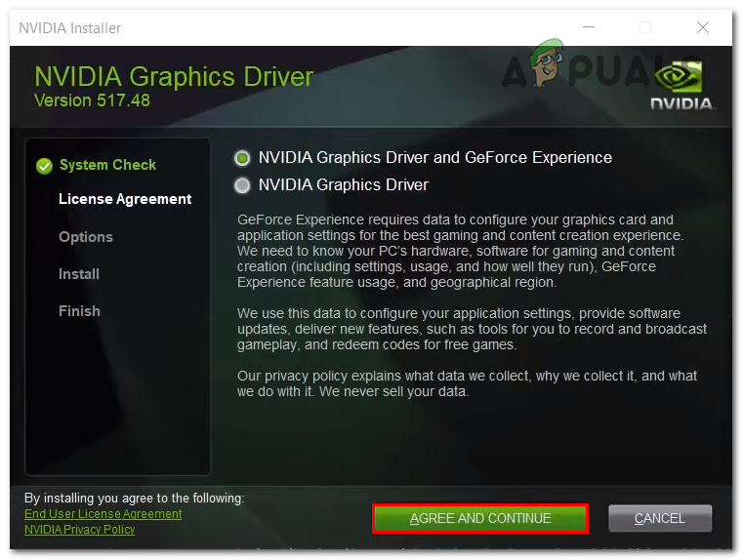Open the NVIDIA Privacy Policy link
743x560 pixels.
pyautogui.click(x=80, y=529)
